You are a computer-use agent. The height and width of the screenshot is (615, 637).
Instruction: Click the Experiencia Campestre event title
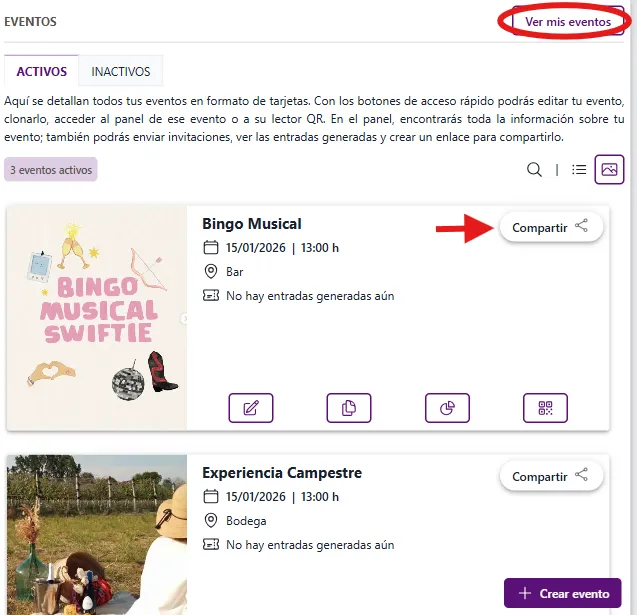point(282,473)
